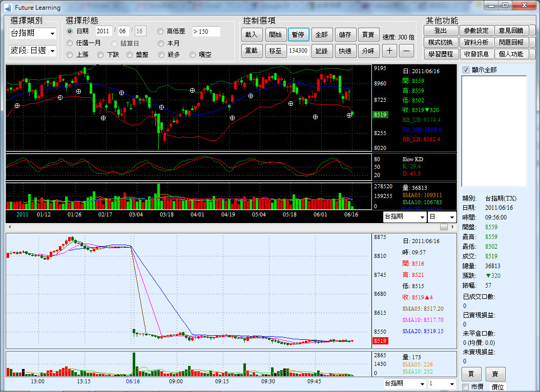This screenshot has height=392, width=540.
Task: Click the 記錄 button
Action: (x=322, y=51)
